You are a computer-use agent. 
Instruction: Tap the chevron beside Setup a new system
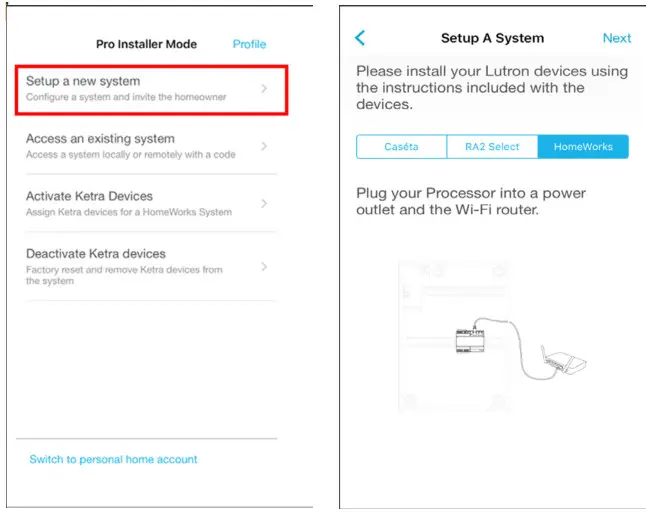(264, 89)
